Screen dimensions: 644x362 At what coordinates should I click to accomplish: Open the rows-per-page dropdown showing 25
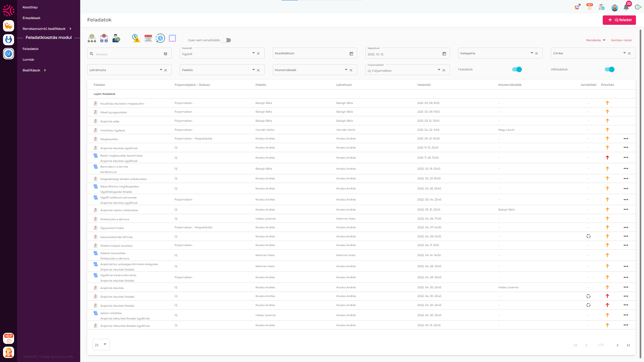(101, 345)
